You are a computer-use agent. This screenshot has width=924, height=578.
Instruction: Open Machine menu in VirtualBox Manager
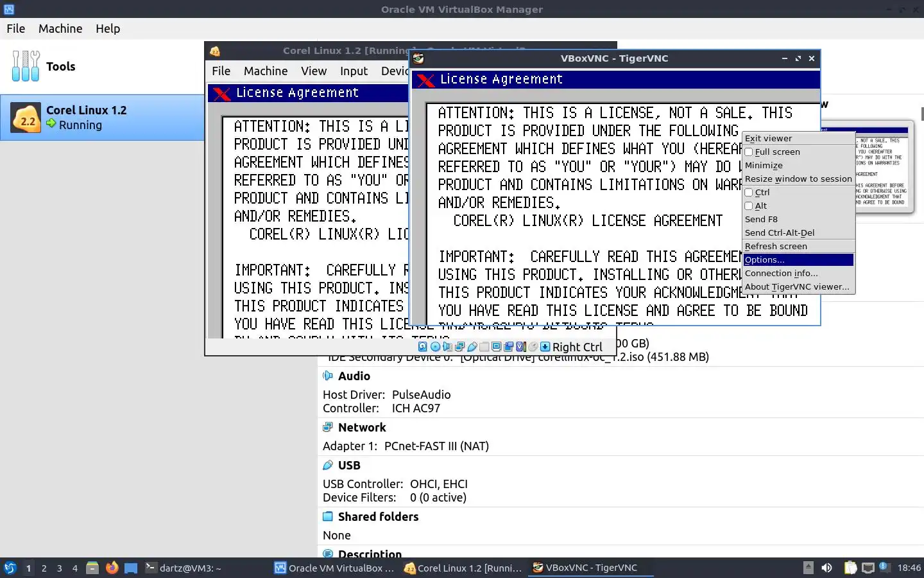[x=60, y=28]
